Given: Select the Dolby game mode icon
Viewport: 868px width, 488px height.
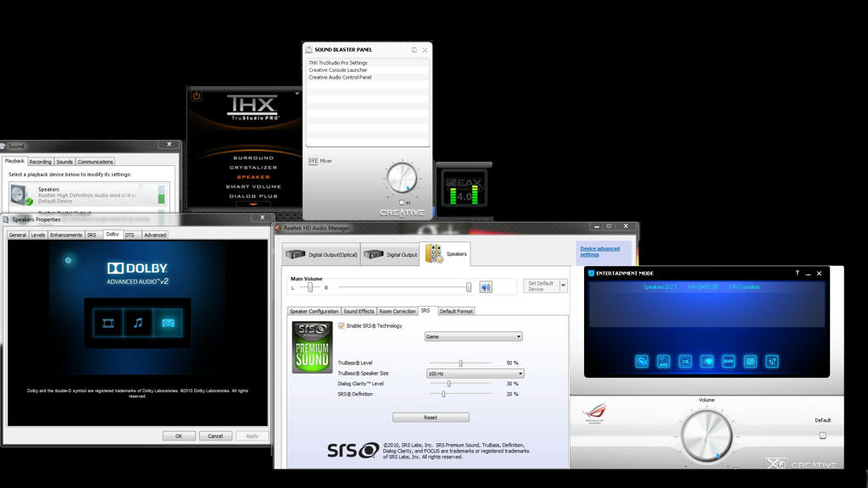Looking at the screenshot, I should 169,323.
